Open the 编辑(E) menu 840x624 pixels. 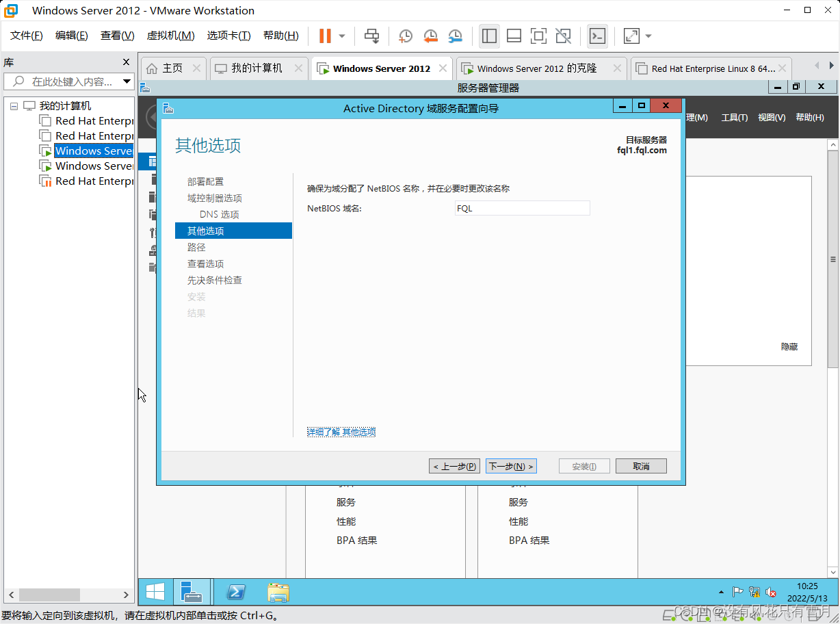[72, 36]
